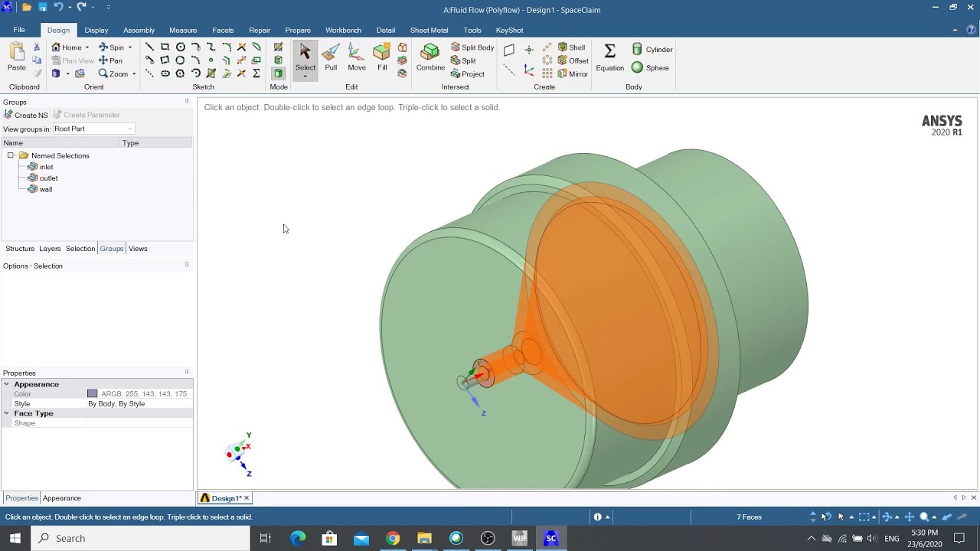Click the Combine tool

tap(430, 57)
